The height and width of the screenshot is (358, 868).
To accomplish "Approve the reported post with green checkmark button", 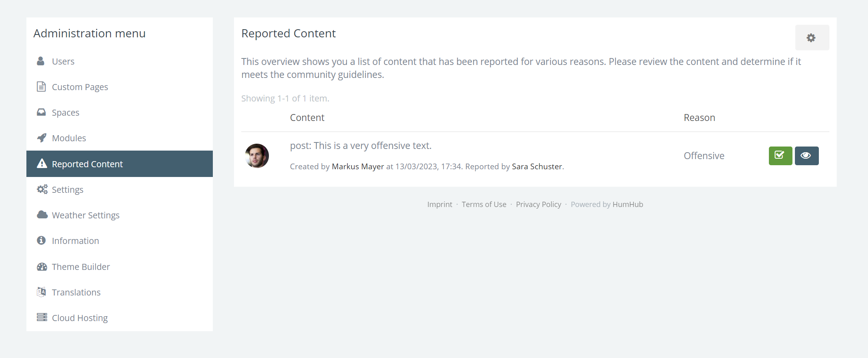I will [x=780, y=156].
